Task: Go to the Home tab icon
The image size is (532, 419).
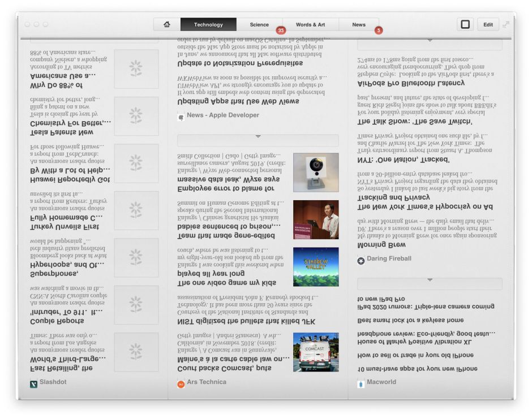Action: pos(166,24)
